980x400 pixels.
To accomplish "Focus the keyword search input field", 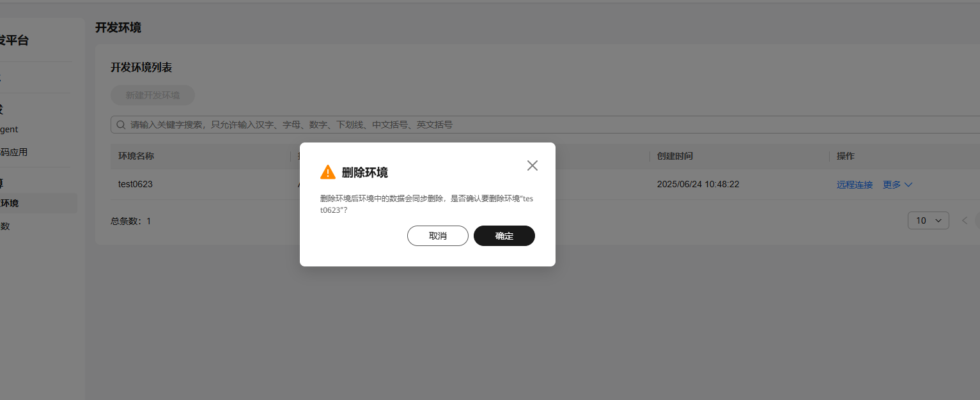I will [x=545, y=125].
